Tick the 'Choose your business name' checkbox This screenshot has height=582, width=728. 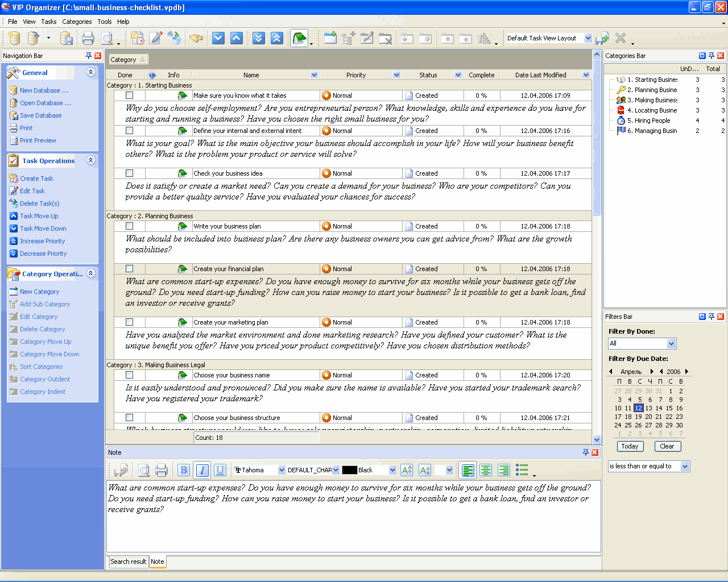[x=130, y=375]
